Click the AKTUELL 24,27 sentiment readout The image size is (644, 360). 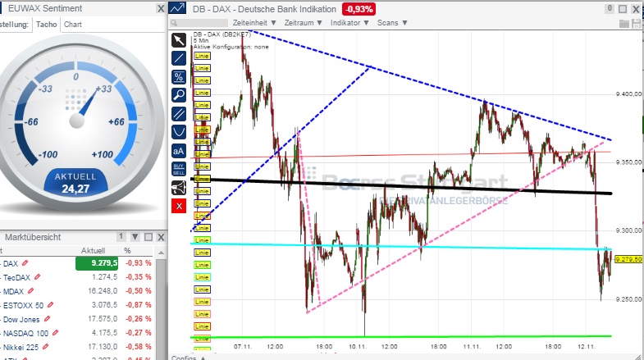(75, 182)
